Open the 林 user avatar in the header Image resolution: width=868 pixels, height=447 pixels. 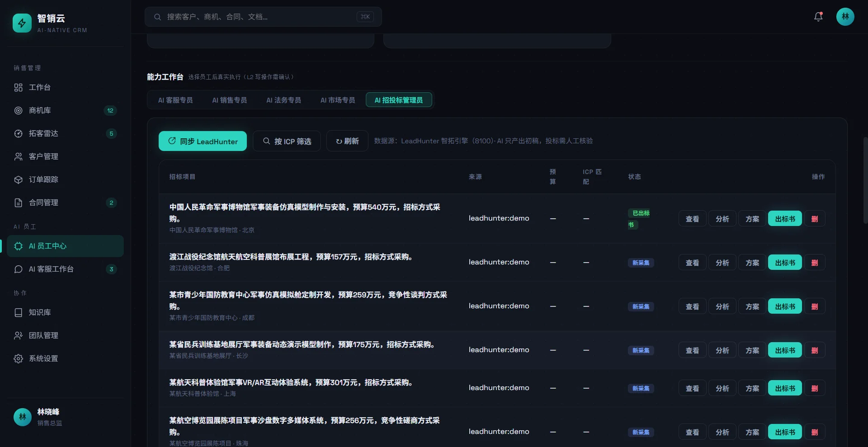tap(845, 17)
